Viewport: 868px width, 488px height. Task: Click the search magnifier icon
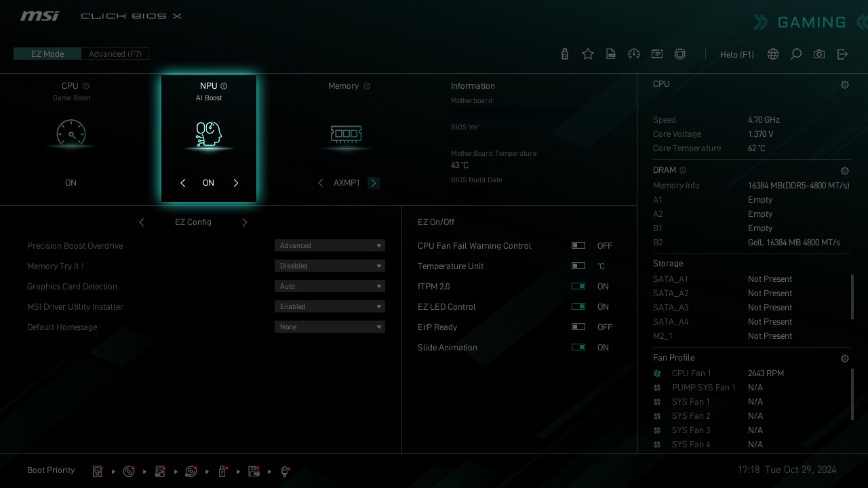pos(796,54)
